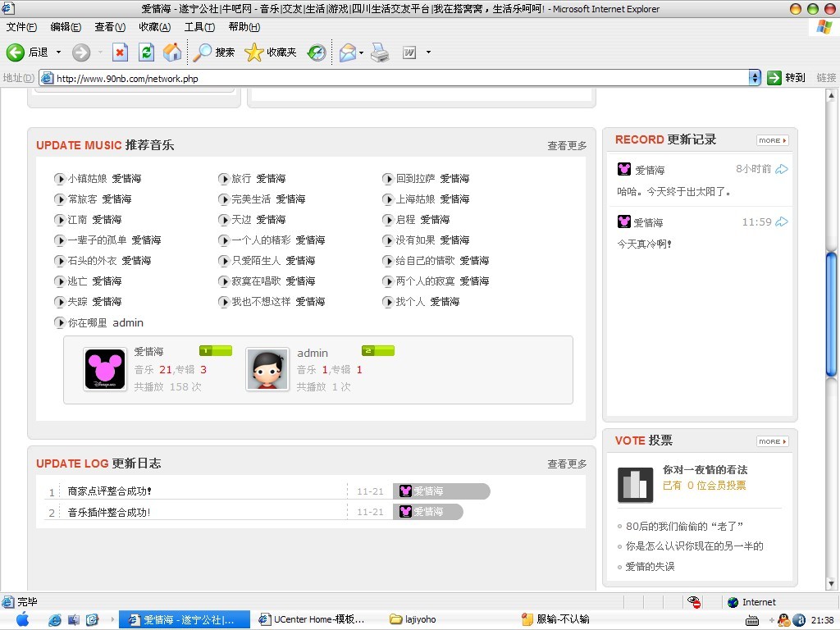Open admin's cartoon avatar thumbnail

coord(267,369)
